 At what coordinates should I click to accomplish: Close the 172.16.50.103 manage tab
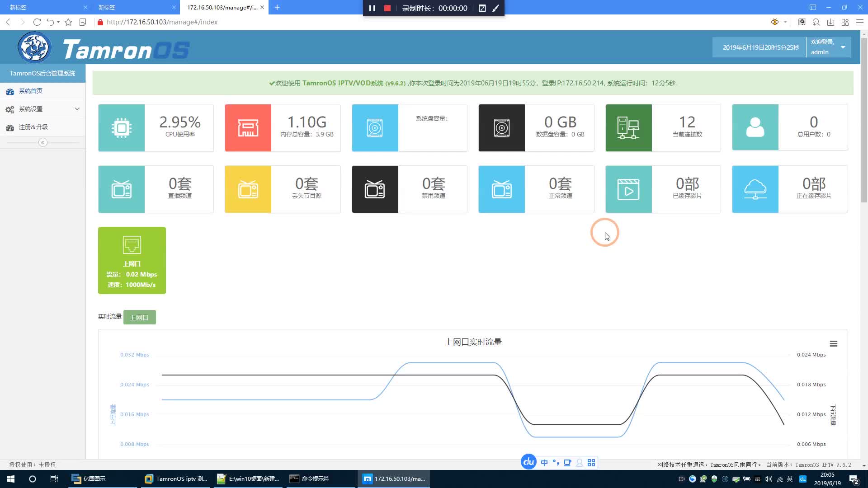pyautogui.click(x=262, y=7)
